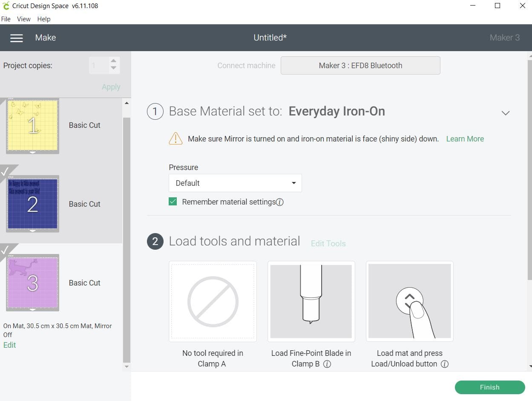This screenshot has height=401, width=532.
Task: Click the Fine-Point Blade image
Action: pyautogui.click(x=311, y=301)
